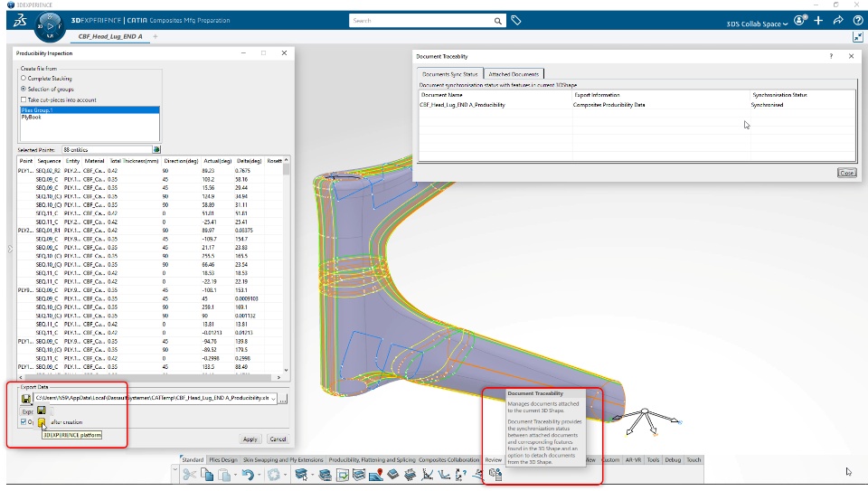Click the ply table icon in the Review toolbar

click(325, 475)
